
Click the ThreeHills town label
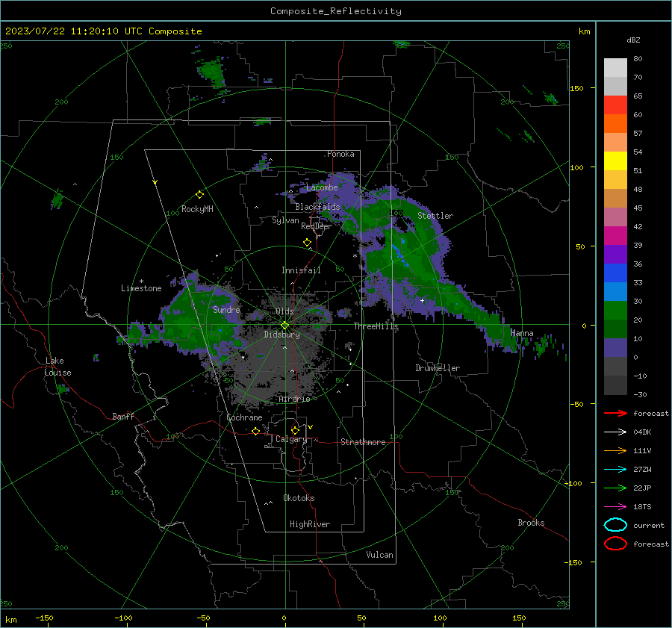376,326
